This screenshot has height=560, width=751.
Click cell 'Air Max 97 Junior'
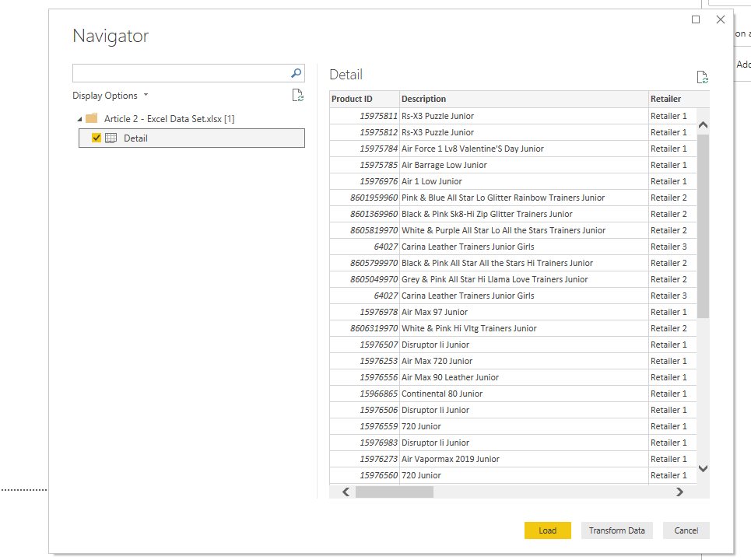point(524,312)
